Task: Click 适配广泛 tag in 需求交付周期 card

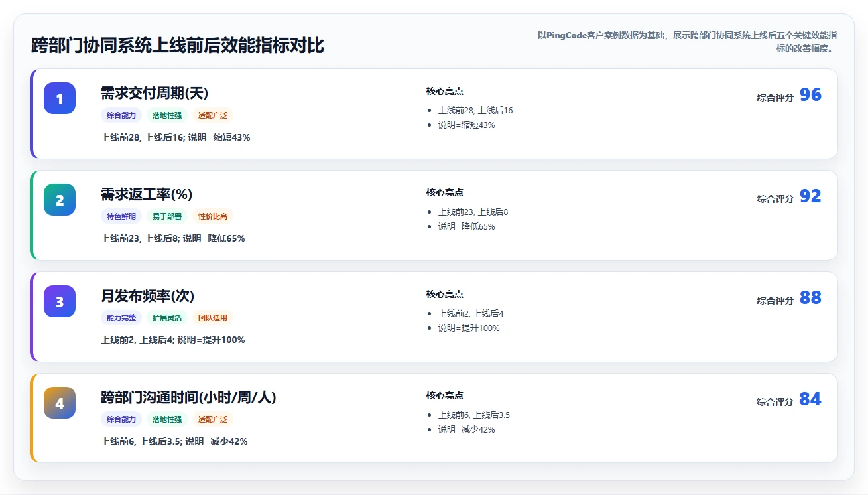Action: 213,115
